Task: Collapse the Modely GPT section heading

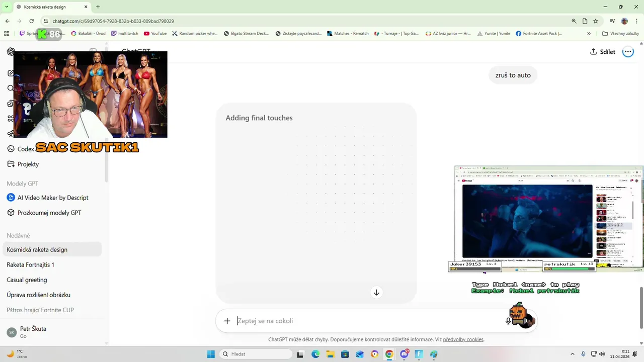Action: click(x=23, y=184)
